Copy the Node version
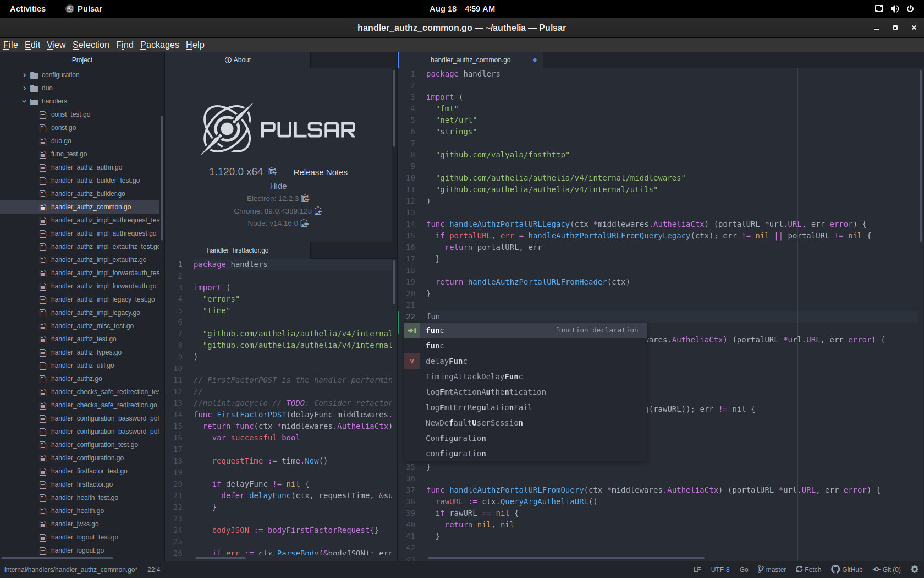This screenshot has width=924, height=578. (x=304, y=223)
